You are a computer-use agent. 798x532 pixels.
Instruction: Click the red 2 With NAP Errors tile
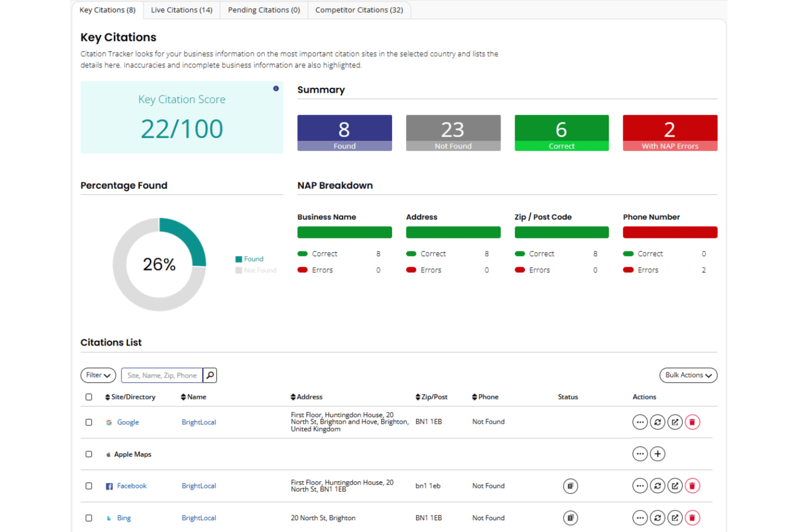pos(670,133)
